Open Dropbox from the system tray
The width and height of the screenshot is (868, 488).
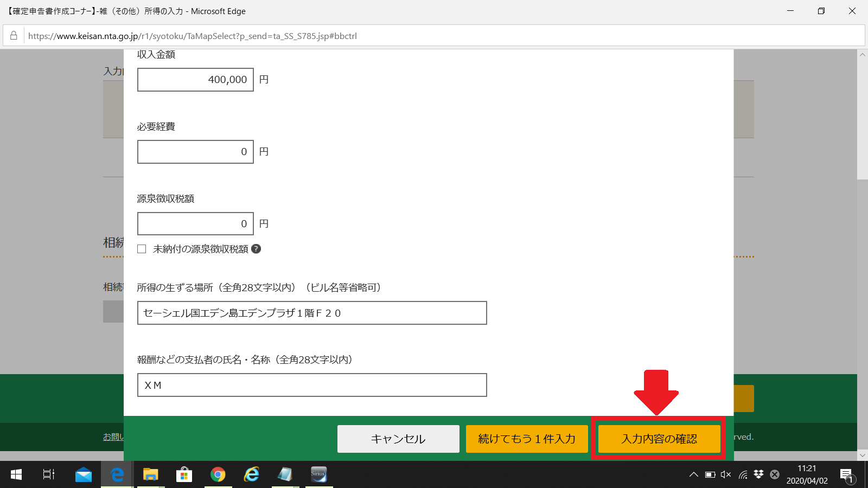point(758,474)
